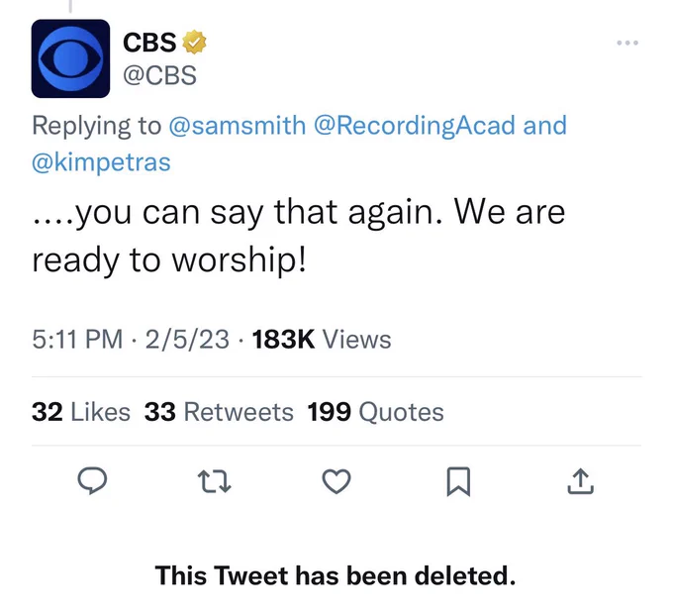Click the reply speech bubble icon

[92, 480]
